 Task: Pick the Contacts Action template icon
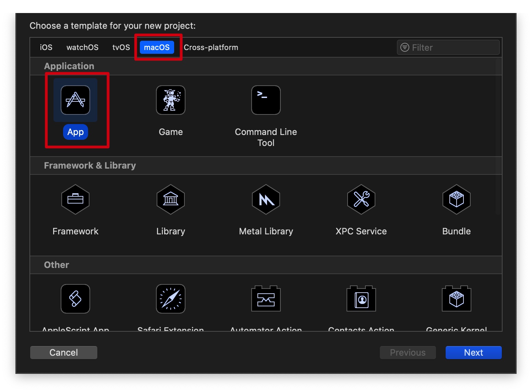[361, 298]
